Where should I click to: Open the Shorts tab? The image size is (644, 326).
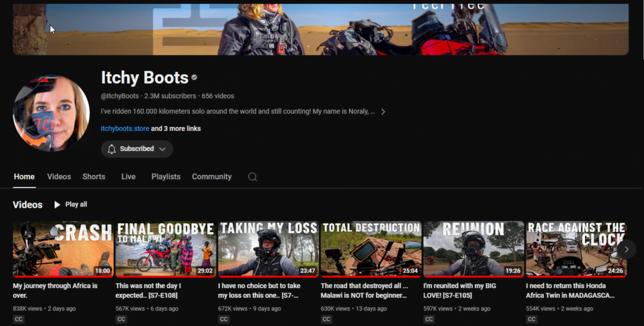[94, 177]
